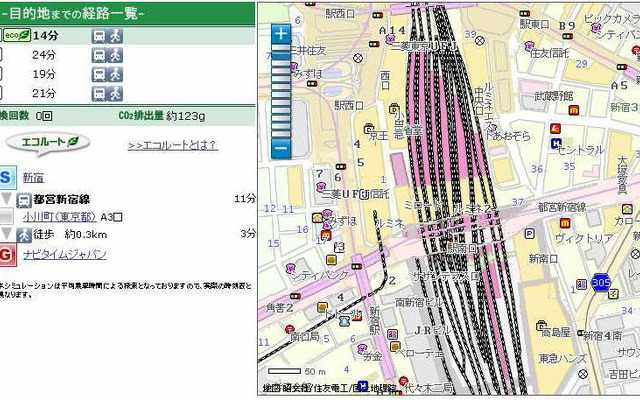Click the walking icon in the 14分 row
This screenshot has width=640, height=400.
pyautogui.click(x=115, y=36)
